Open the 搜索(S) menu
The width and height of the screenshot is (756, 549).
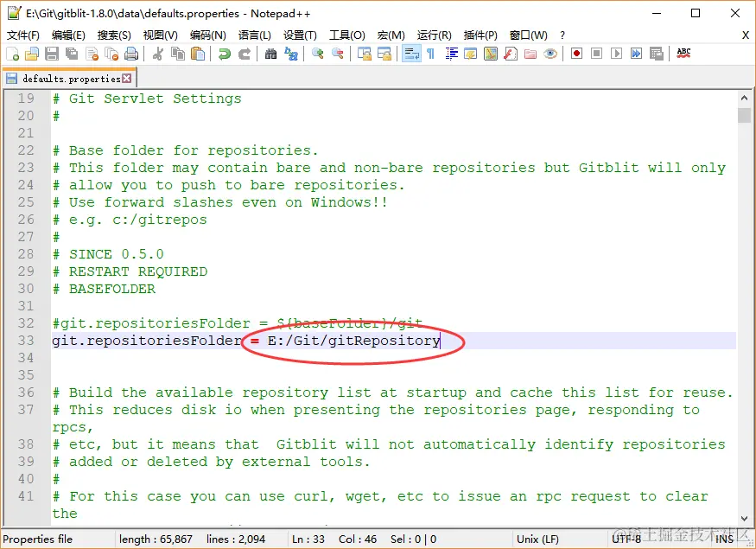pos(114,35)
